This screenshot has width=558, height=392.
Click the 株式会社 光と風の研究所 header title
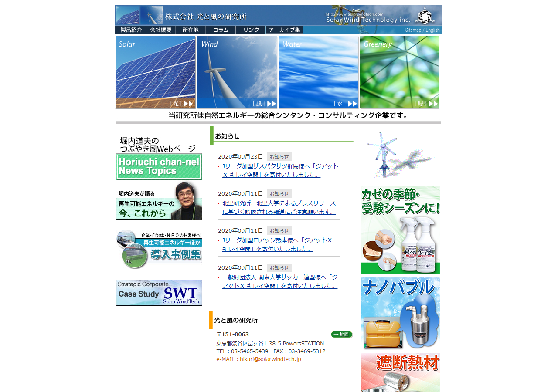[x=206, y=17]
